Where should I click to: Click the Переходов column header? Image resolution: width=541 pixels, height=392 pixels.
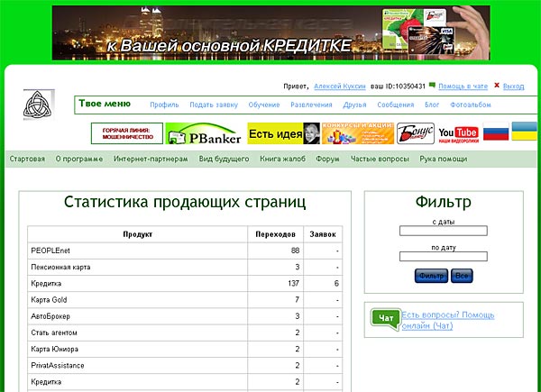coord(275,234)
